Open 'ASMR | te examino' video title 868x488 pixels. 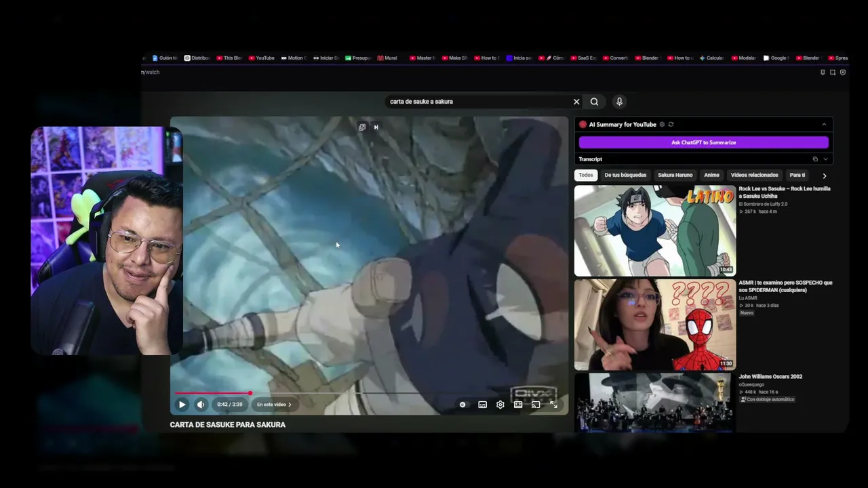click(785, 287)
